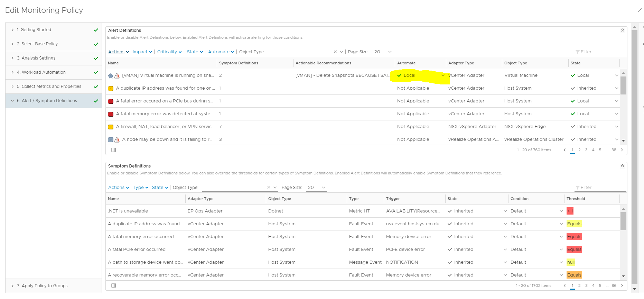Clear the Symptom Definitions Object Type field
Image resolution: width=644 pixels, height=299 pixels.
(x=269, y=188)
